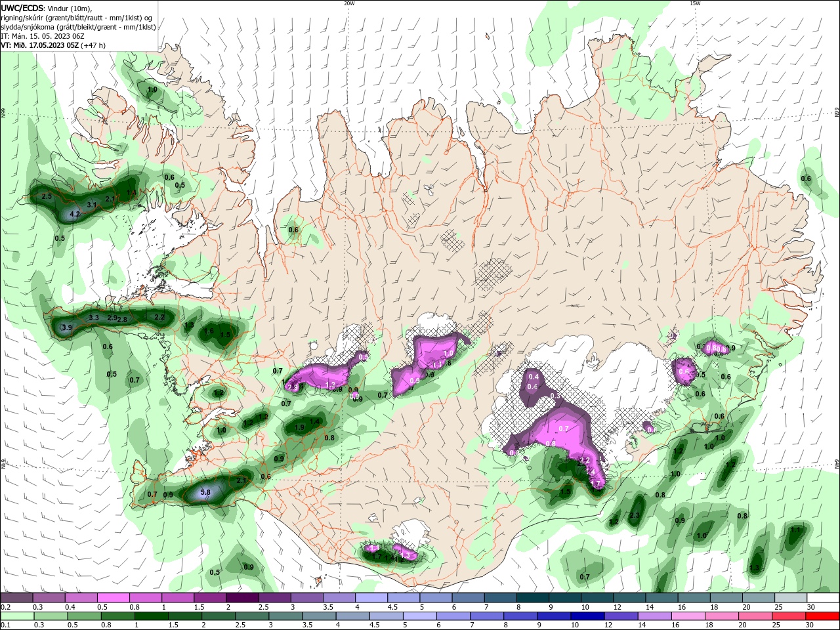840x630 pixels.
Task: Click the 0.1 label starting the lower legend
Action: [5, 625]
